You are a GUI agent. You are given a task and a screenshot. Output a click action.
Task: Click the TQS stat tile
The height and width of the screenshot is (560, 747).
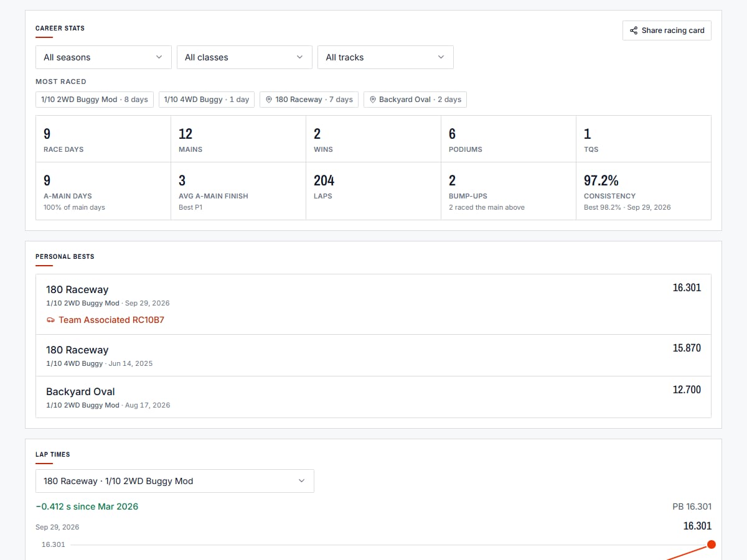(x=644, y=139)
